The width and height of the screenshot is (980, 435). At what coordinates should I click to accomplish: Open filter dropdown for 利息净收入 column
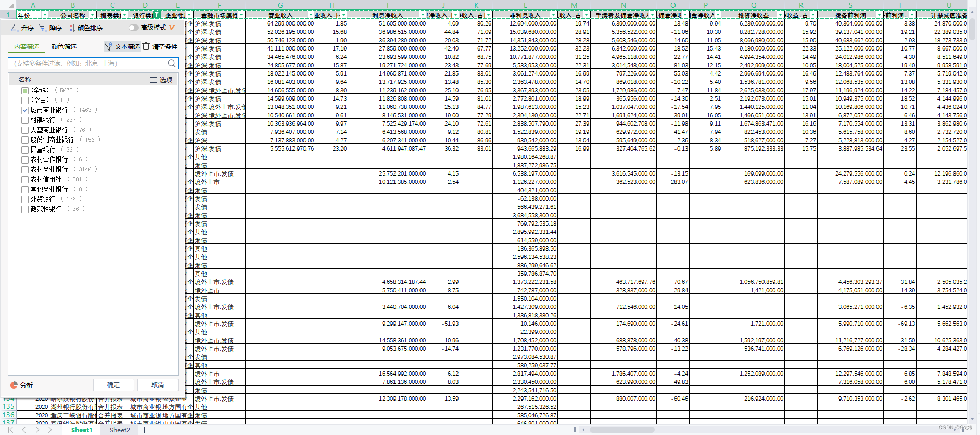click(x=423, y=15)
